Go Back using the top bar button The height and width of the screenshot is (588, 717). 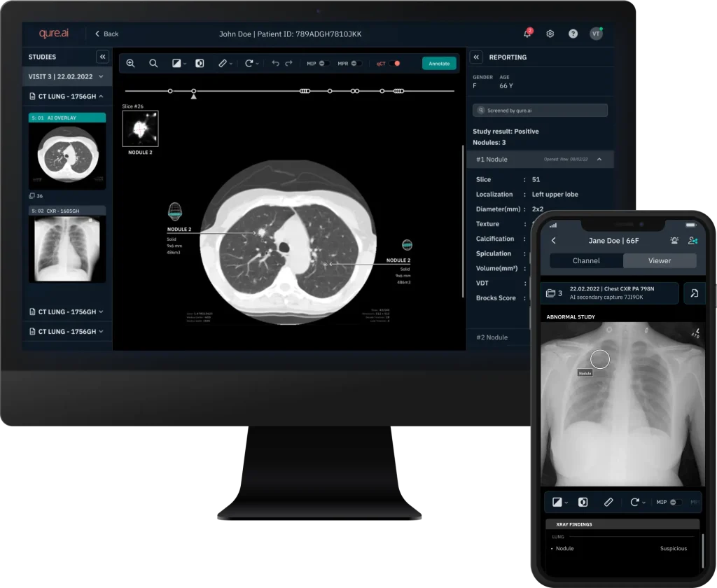tap(107, 34)
